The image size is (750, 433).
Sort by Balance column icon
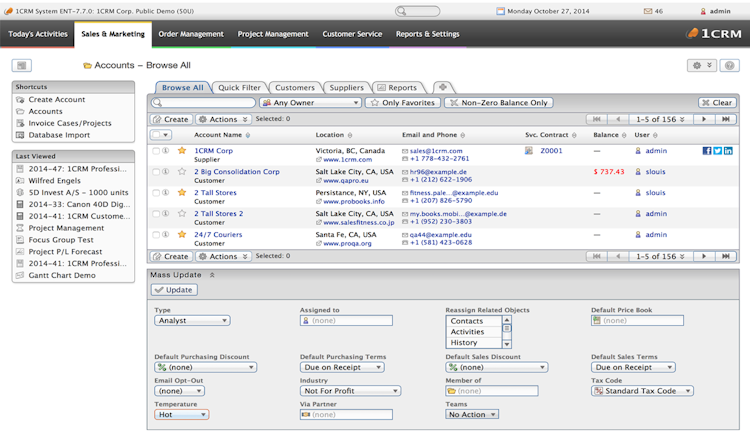624,135
